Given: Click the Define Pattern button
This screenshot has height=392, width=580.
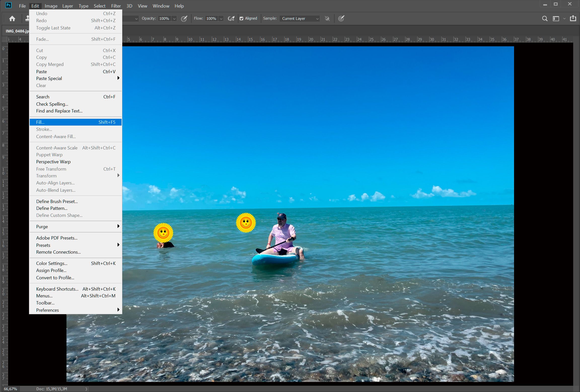Looking at the screenshot, I should coord(51,208).
